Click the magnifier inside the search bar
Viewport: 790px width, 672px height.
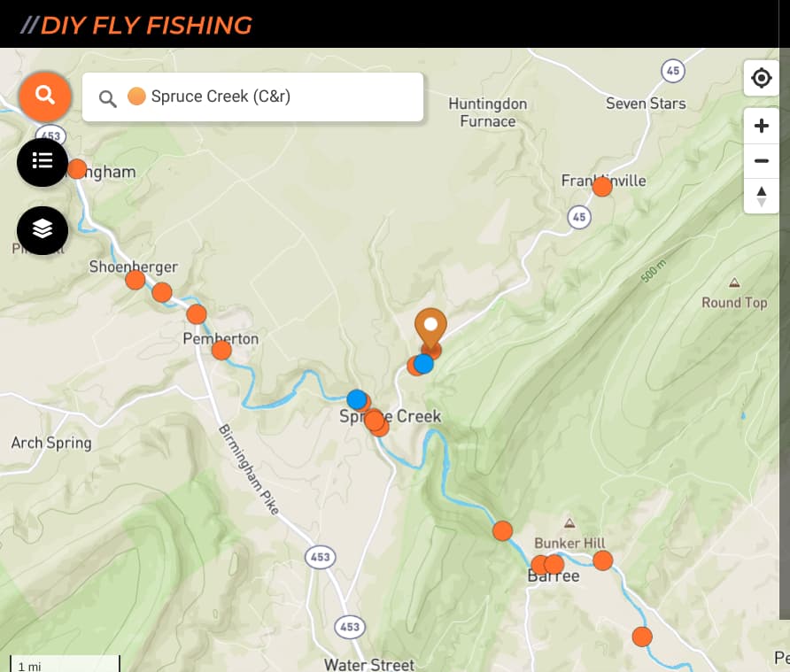click(x=107, y=98)
